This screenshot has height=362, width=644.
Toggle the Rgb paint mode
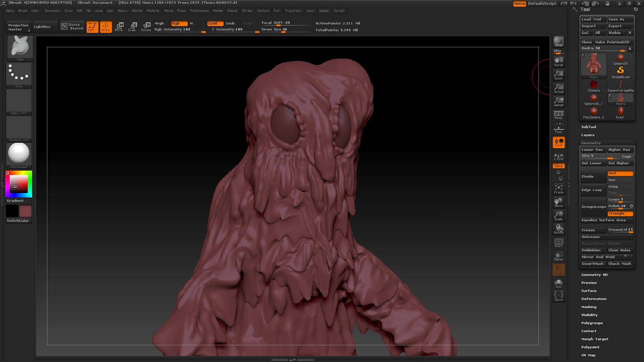[x=179, y=23]
